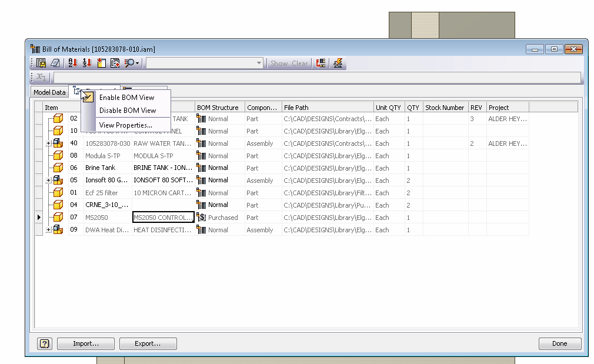This screenshot has height=364, width=594.
Task: Click the File Path column header
Action: click(328, 108)
